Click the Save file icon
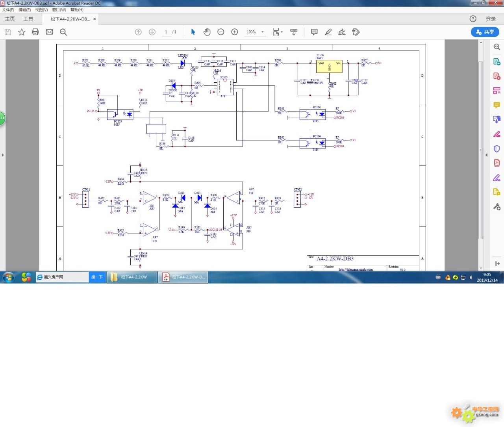 (x=8, y=32)
